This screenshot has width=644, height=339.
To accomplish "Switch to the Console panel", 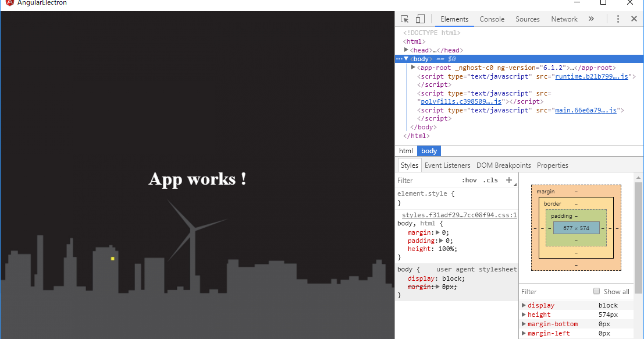I will pyautogui.click(x=492, y=19).
